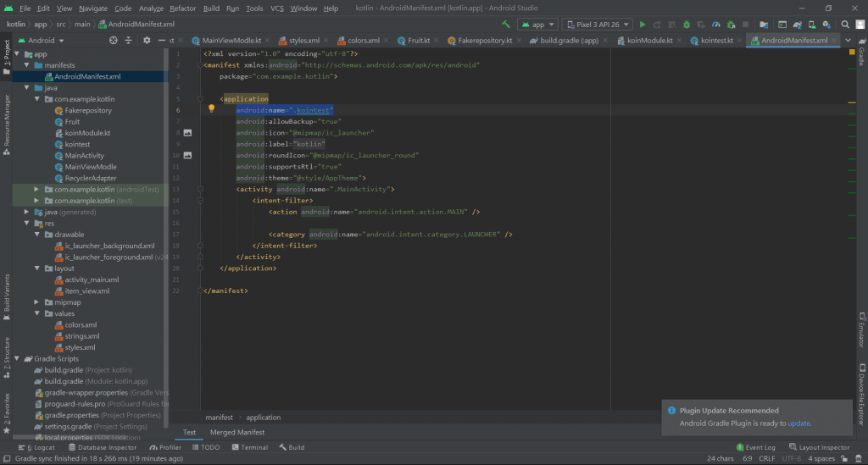Click the gutter image icon on line 8
The height and width of the screenshot is (465, 868).
pos(187,133)
